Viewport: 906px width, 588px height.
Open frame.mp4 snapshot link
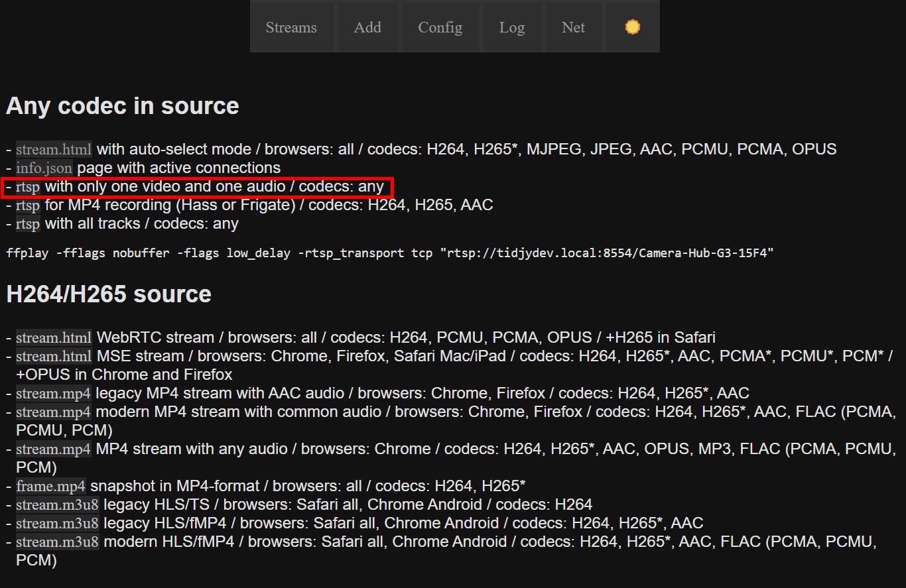pos(50,487)
